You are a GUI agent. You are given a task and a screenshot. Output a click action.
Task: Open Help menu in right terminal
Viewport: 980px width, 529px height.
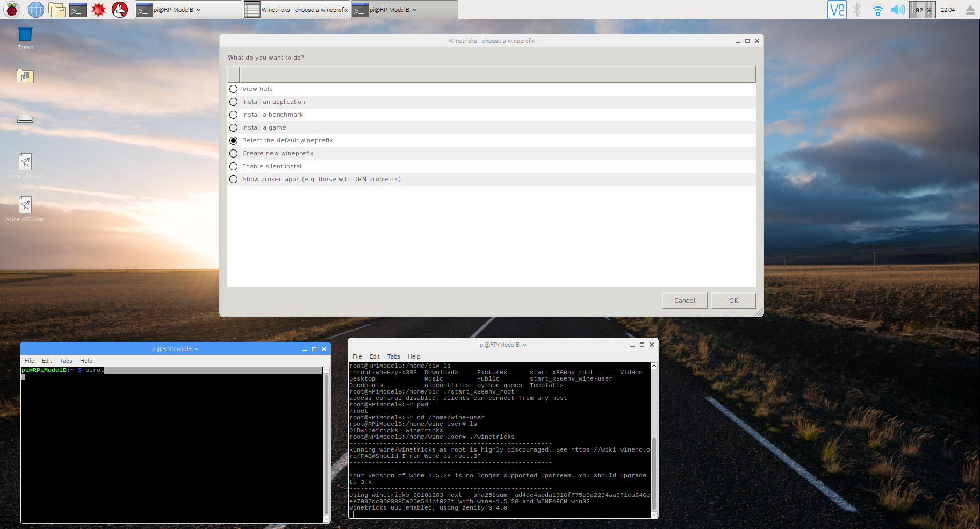point(414,356)
